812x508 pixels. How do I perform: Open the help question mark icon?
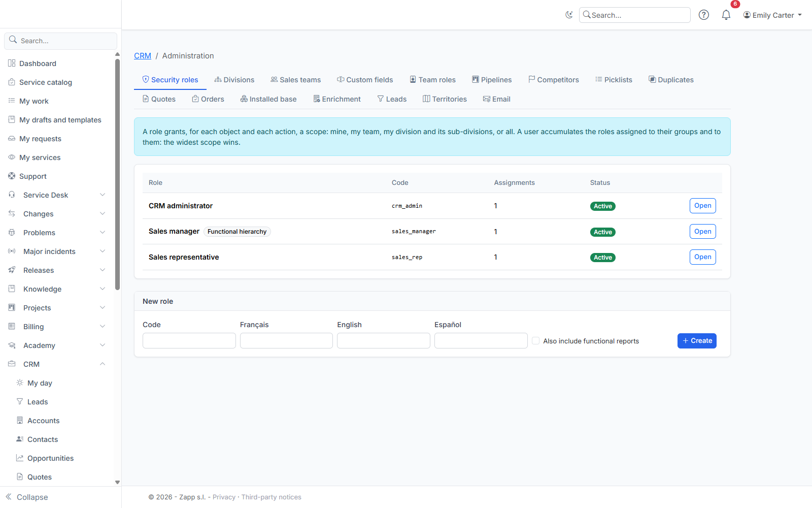click(703, 15)
